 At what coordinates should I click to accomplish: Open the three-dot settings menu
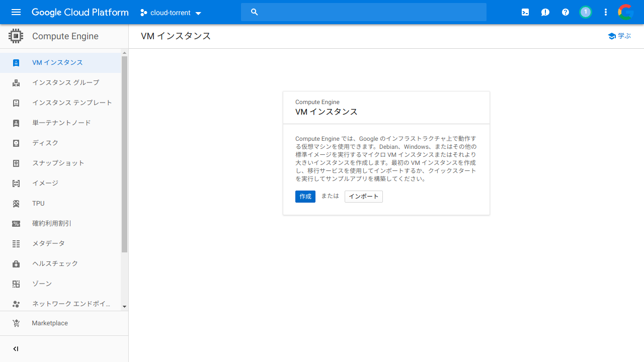(606, 12)
